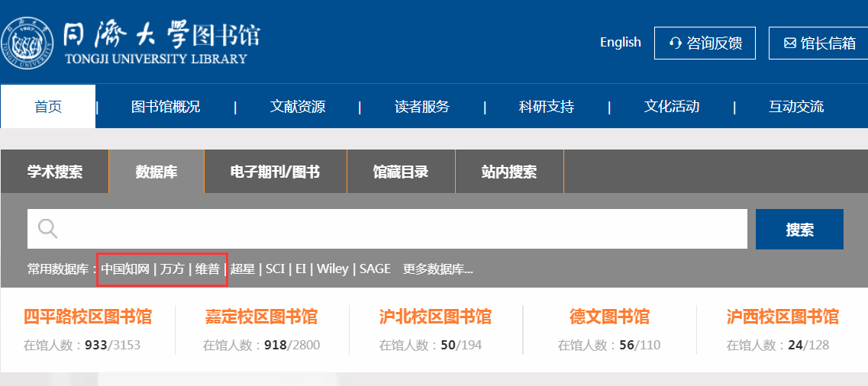The width and height of the screenshot is (868, 386).
Task: Click the 常用数据库 label
Action: pyautogui.click(x=61, y=269)
